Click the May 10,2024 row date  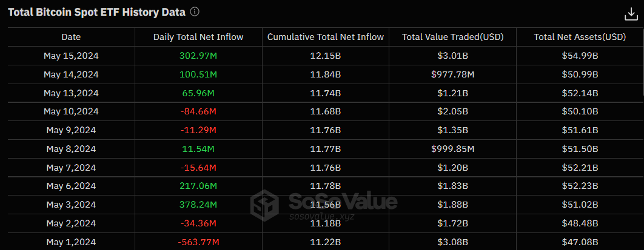71,112
